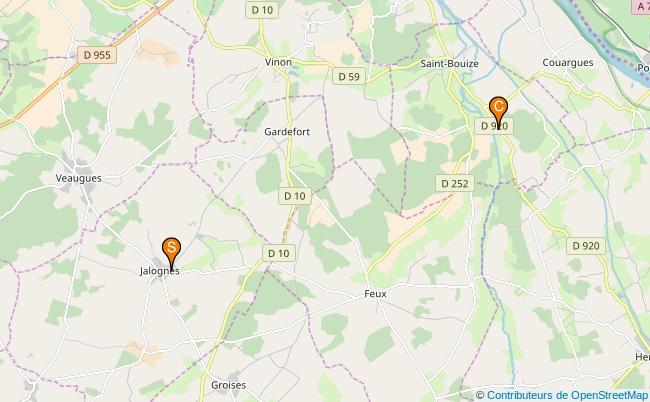Select the Couargues place label
The height and width of the screenshot is (402, 650).
pyautogui.click(x=568, y=63)
